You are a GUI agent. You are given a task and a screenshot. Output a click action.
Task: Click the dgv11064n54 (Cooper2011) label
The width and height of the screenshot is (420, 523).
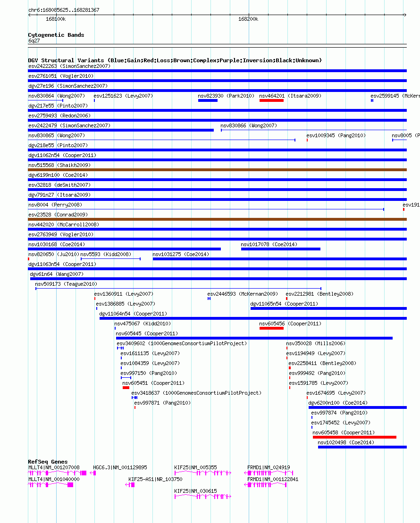133,314
